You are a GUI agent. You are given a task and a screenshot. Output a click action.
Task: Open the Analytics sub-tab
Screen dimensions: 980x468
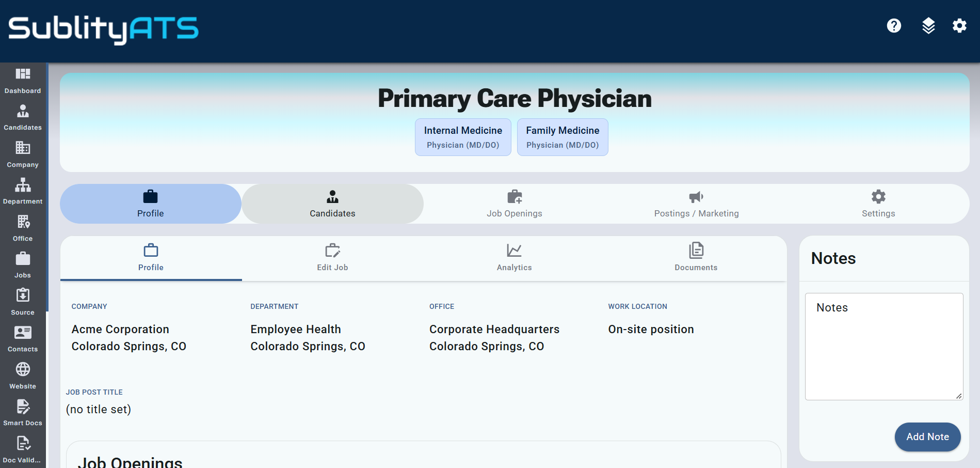tap(514, 258)
